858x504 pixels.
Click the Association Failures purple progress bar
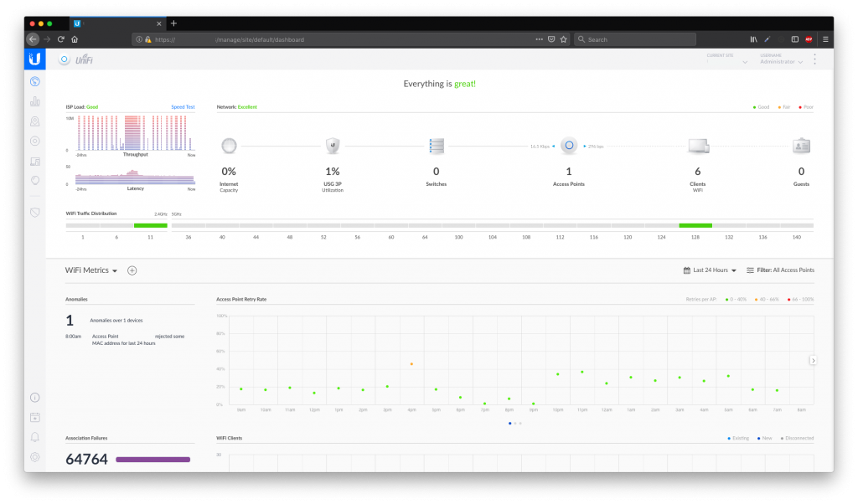click(152, 459)
